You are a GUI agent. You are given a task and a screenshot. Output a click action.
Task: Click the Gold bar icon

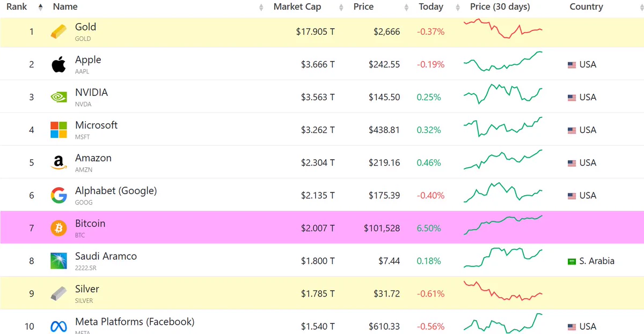tap(59, 32)
